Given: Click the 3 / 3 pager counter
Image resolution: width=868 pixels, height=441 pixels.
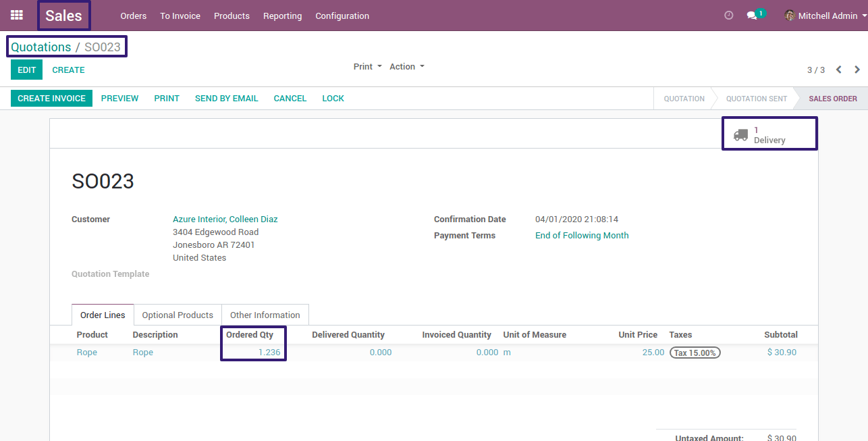Looking at the screenshot, I should click(x=816, y=70).
